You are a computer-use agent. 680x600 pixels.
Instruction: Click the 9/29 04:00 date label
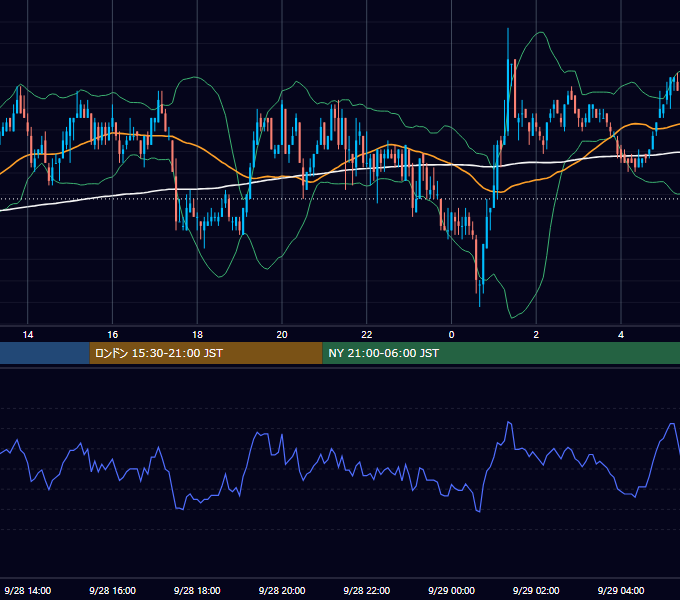pyautogui.click(x=621, y=590)
